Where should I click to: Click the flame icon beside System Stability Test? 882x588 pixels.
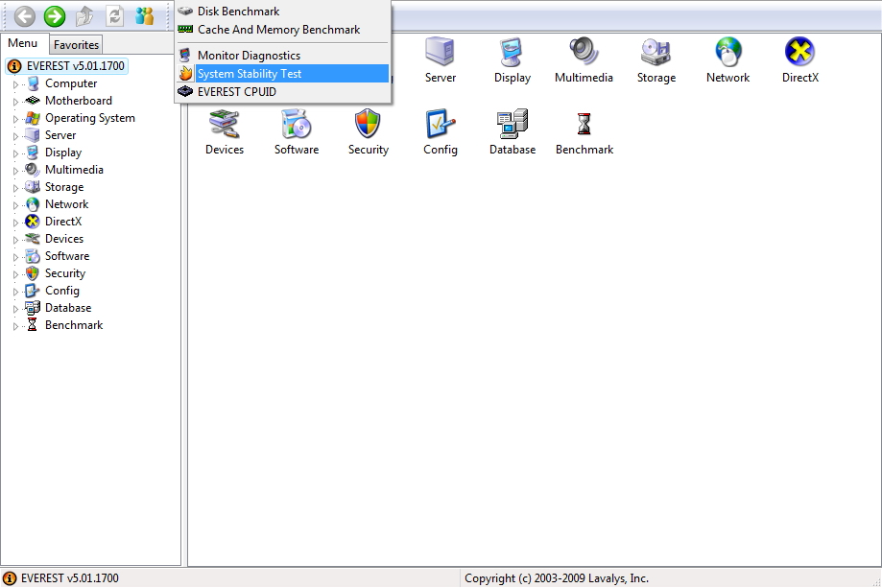185,73
